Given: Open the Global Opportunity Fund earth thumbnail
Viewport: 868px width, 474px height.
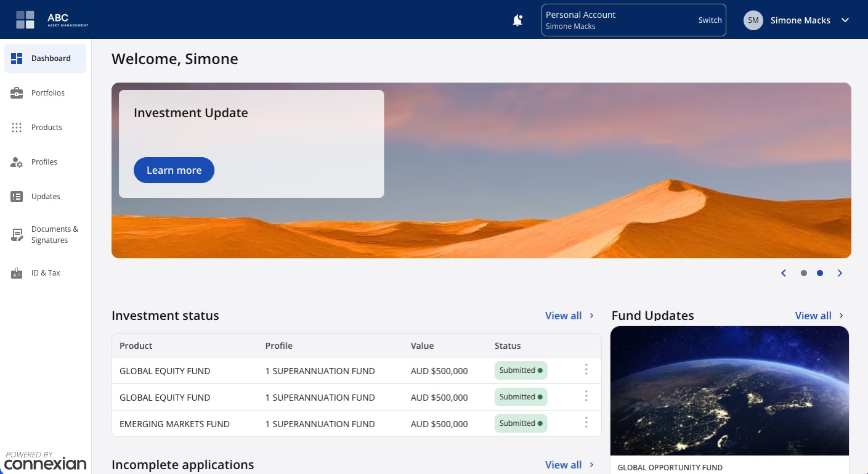Looking at the screenshot, I should tap(729, 391).
